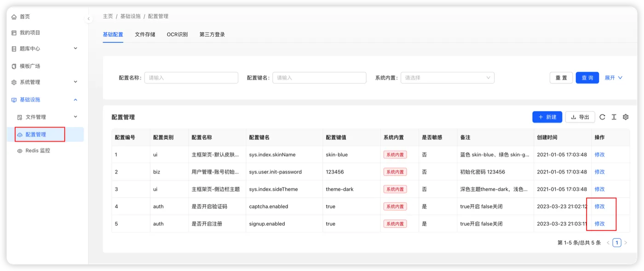
Task: Click the 新建 button
Action: point(547,117)
